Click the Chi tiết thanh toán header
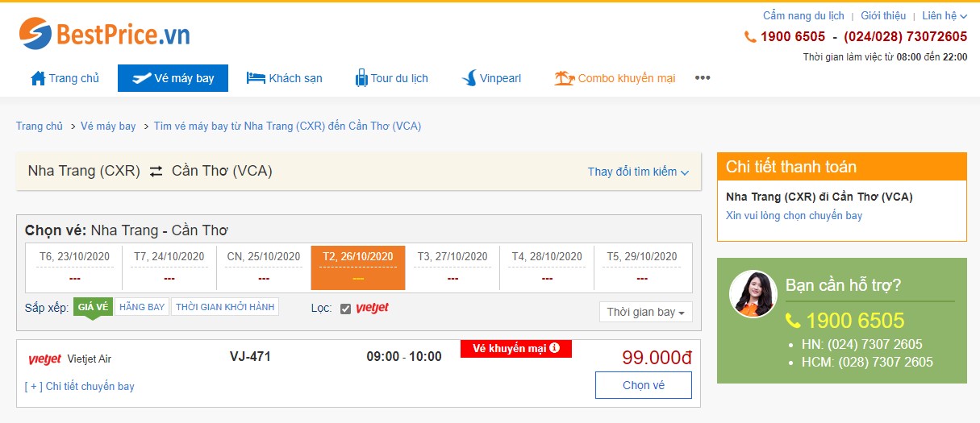The image size is (980, 423). pos(842,167)
